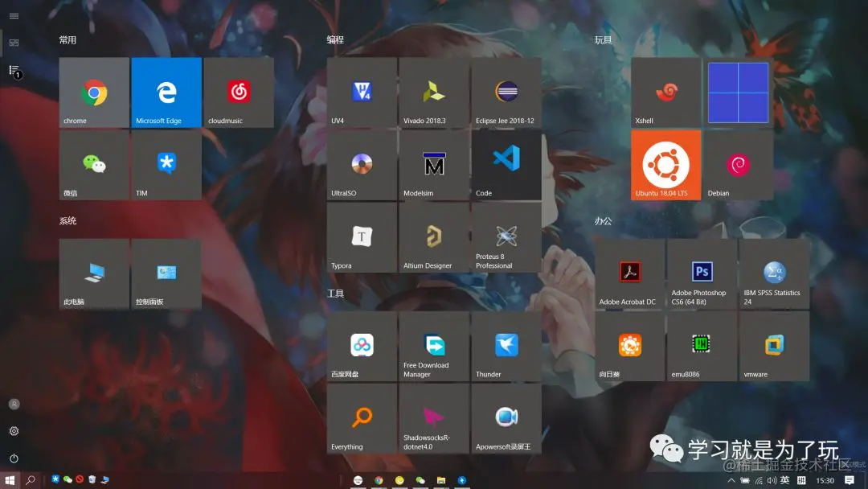Open File Explorer from the taskbar
Screen dimensions: 868x489
coord(441,480)
